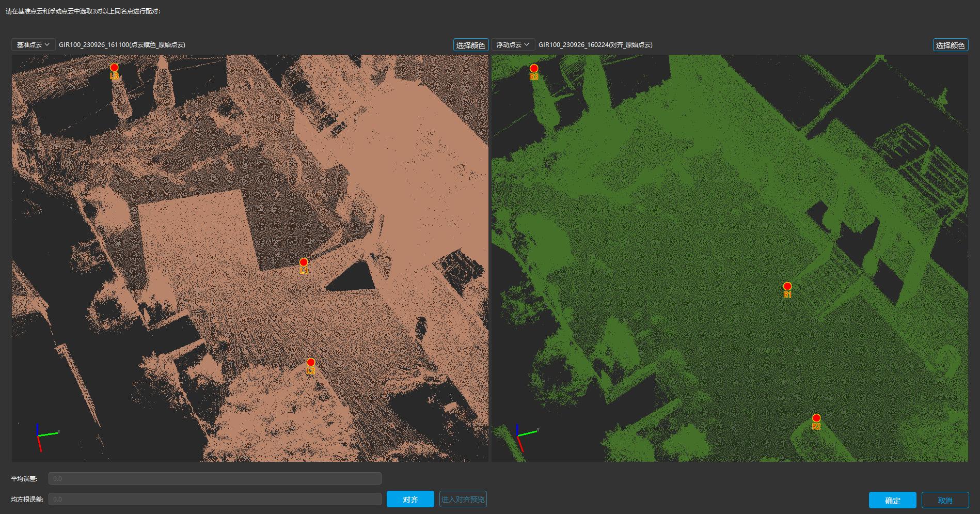Viewport: 980px width, 514px height.
Task: Select marker L2 in the base cloud
Action: pos(310,363)
